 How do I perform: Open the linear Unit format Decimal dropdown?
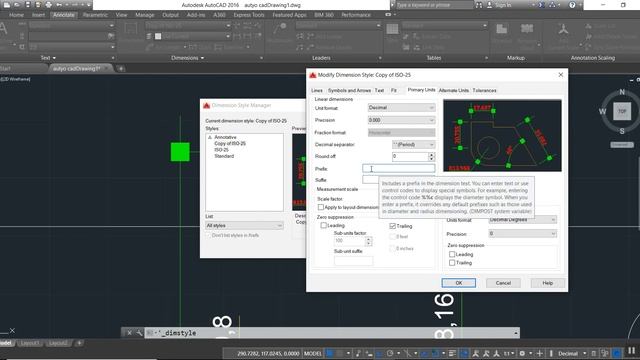(402, 108)
